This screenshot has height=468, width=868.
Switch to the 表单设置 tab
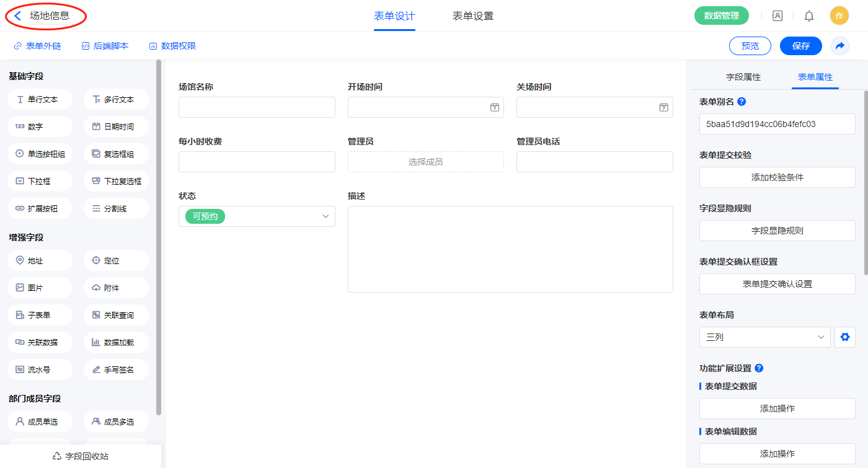[x=473, y=16]
